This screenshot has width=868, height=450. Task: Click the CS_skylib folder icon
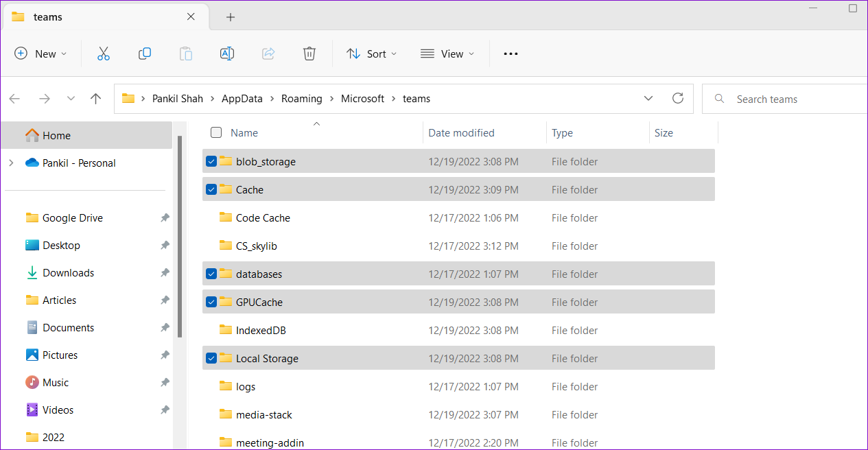tap(226, 246)
